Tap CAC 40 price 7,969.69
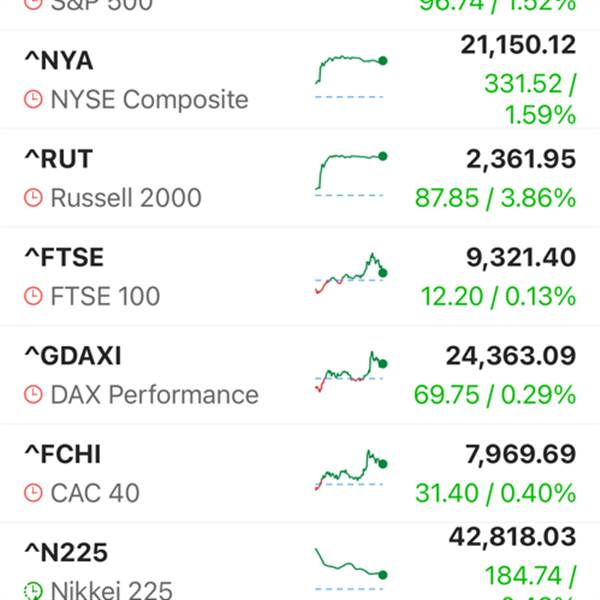The height and width of the screenshot is (600, 600). (x=520, y=454)
